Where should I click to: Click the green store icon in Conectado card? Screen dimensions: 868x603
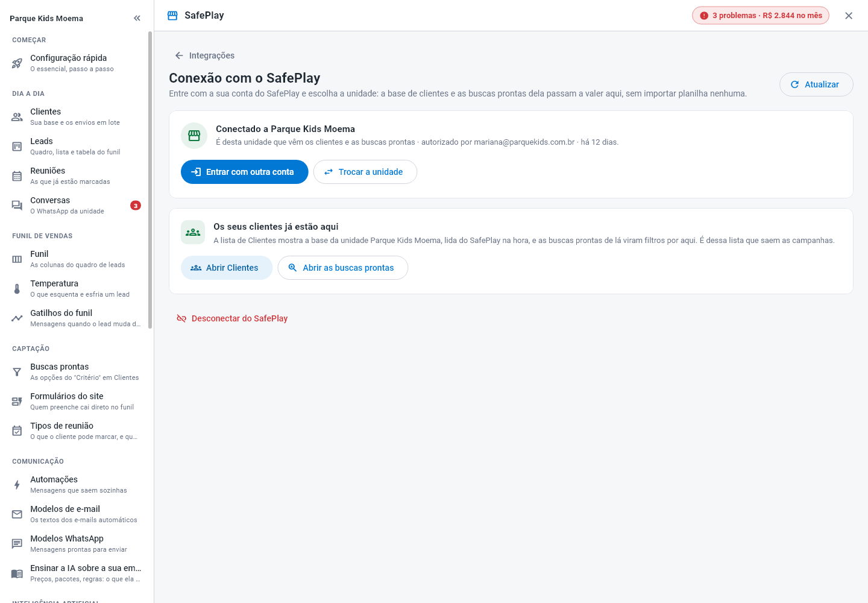coord(194,136)
